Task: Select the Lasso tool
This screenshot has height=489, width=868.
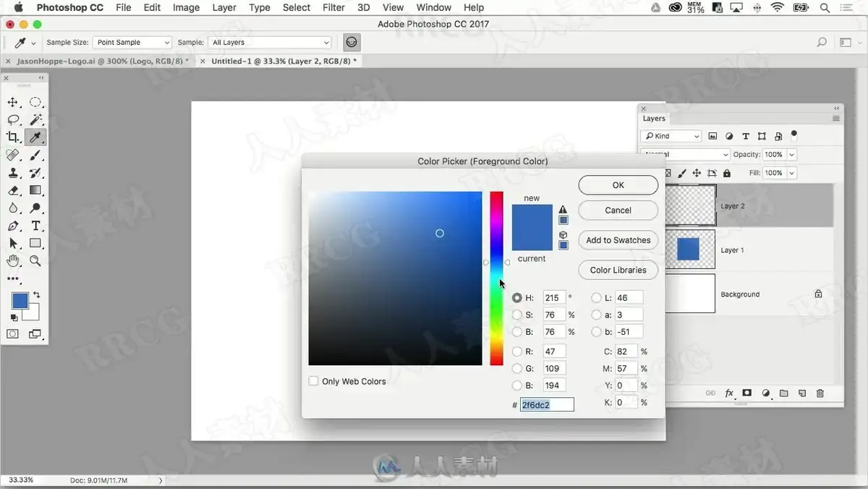Action: (13, 119)
